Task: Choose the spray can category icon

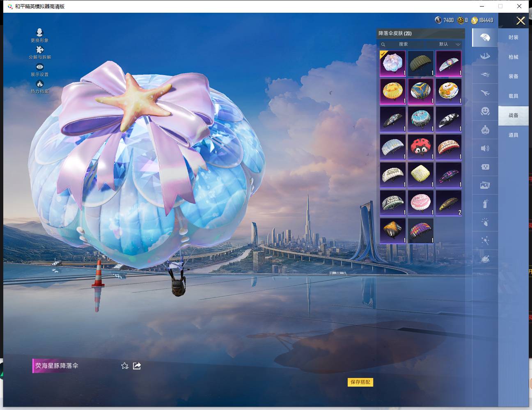Action: [485, 204]
